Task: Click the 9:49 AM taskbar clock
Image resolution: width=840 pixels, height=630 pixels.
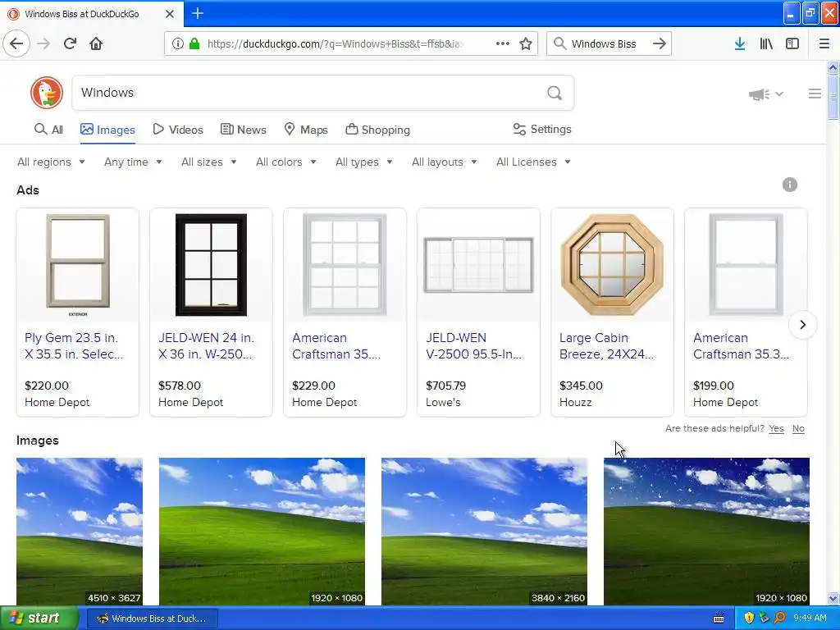Action: pyautogui.click(x=810, y=618)
